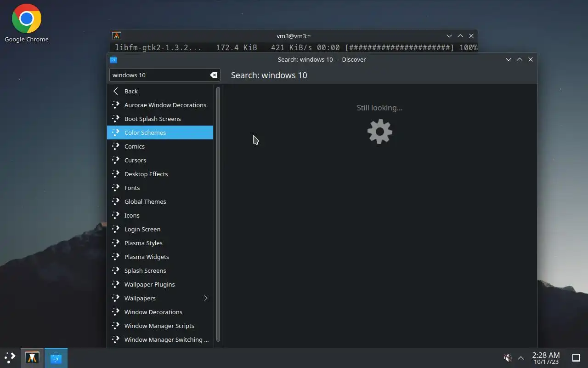Open the Cursors category
588x368 pixels.
pyautogui.click(x=160, y=160)
